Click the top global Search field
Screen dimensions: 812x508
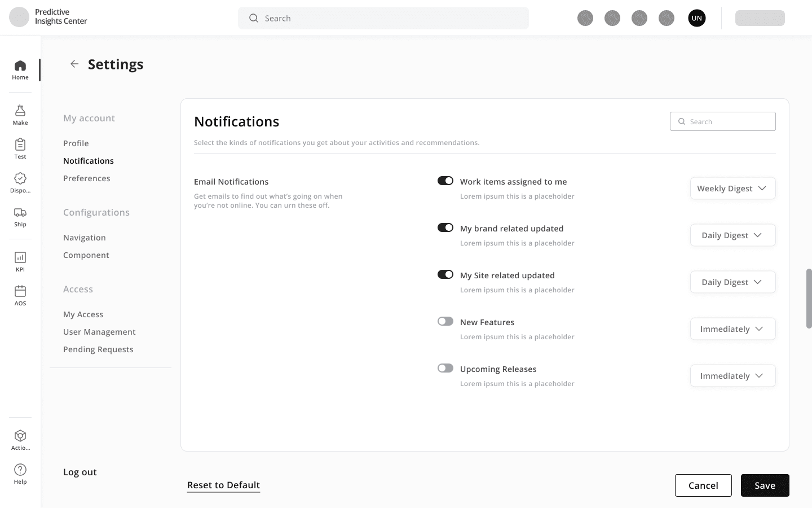click(383, 18)
